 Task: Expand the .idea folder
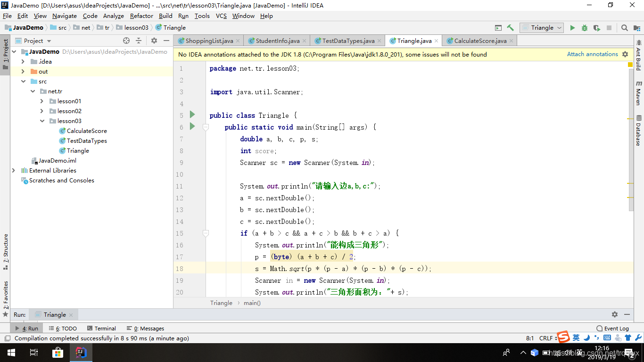click(23, 62)
